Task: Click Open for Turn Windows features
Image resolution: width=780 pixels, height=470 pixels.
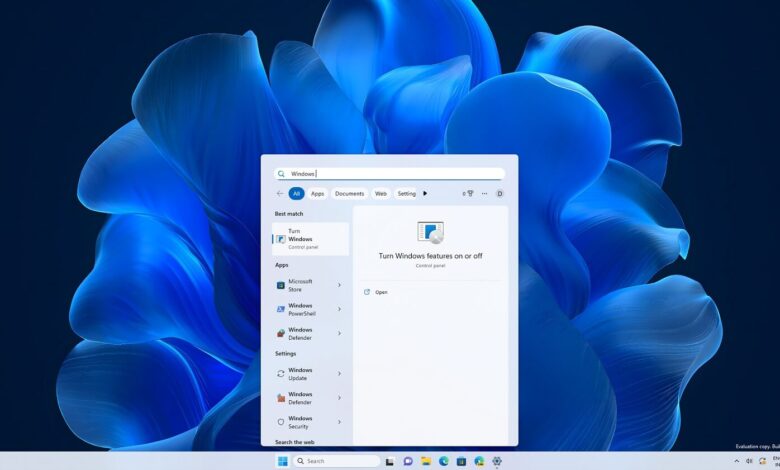Action: click(381, 292)
